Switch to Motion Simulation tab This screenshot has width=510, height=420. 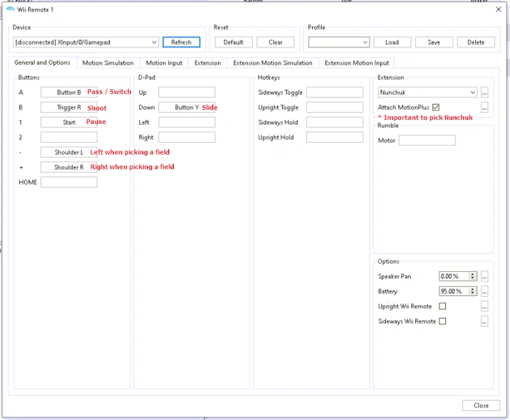click(x=108, y=63)
